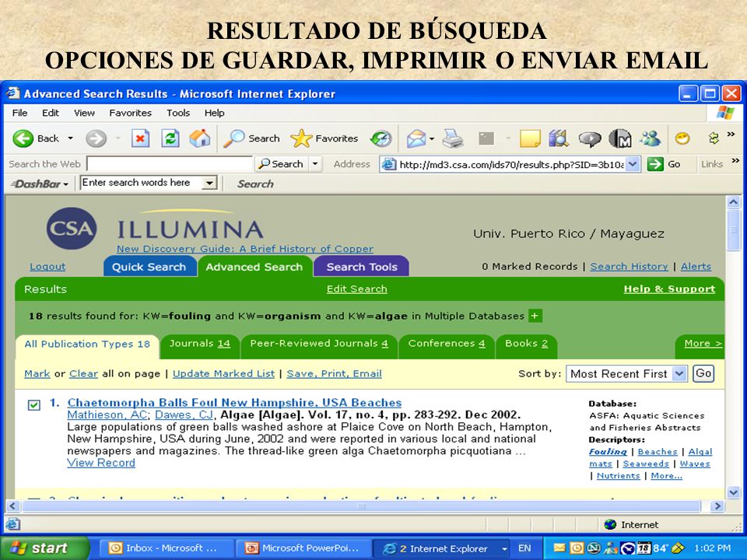Click the green Go arrow icon
This screenshot has width=747, height=560.
(655, 164)
